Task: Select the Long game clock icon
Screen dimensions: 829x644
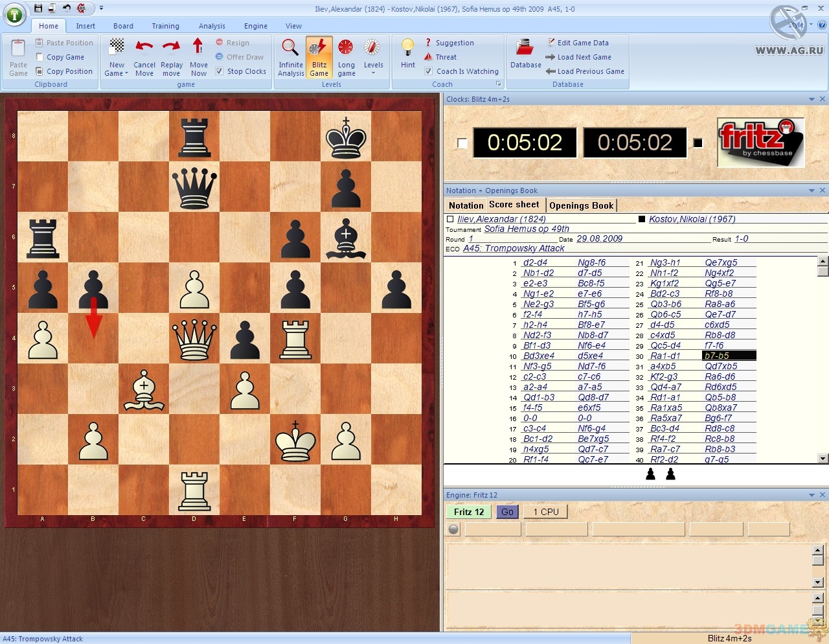Action: coord(346,48)
